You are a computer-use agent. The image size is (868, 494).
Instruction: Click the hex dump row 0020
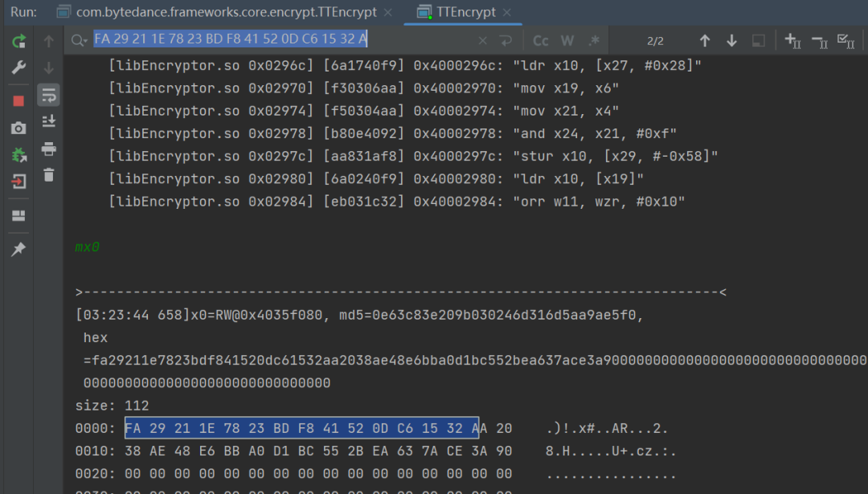(375, 474)
